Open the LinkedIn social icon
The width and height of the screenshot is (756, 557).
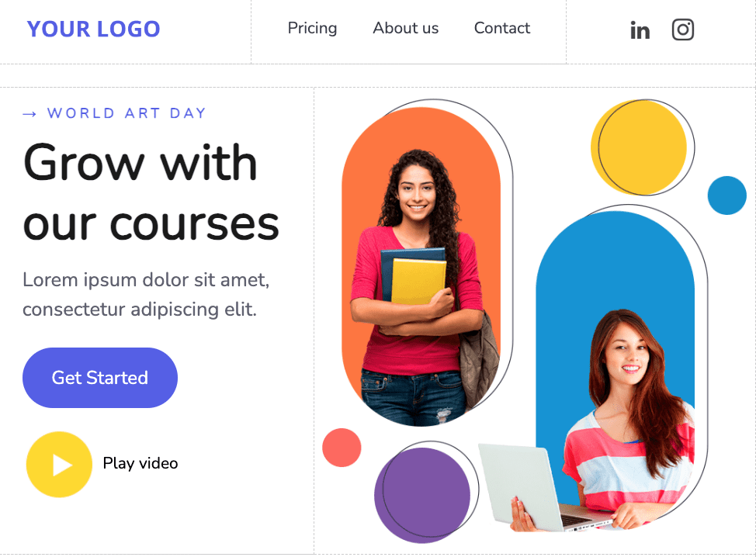640,30
